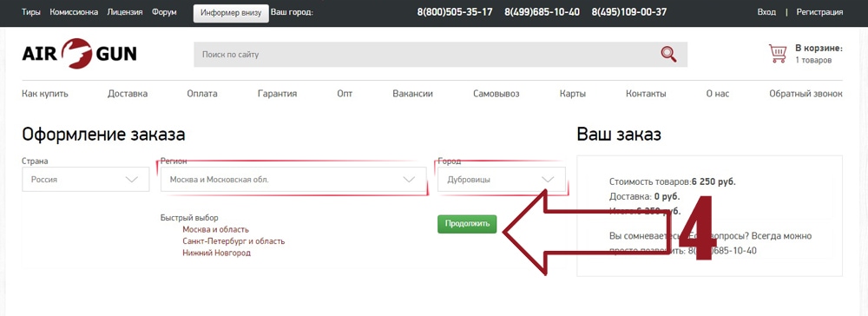This screenshot has width=868, height=316.
Task: Open the Регион dropdown
Action: (x=293, y=180)
